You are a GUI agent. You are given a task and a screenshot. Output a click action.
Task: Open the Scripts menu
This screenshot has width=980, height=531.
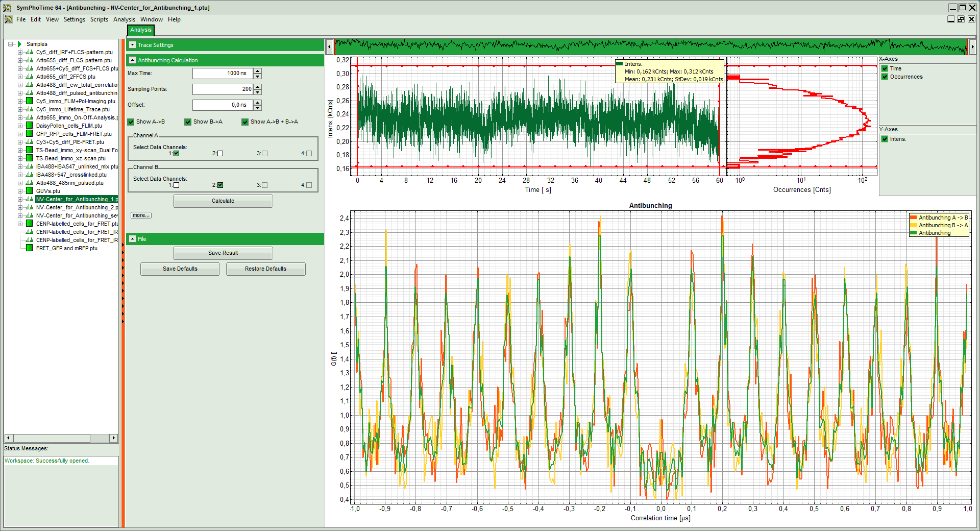point(99,19)
